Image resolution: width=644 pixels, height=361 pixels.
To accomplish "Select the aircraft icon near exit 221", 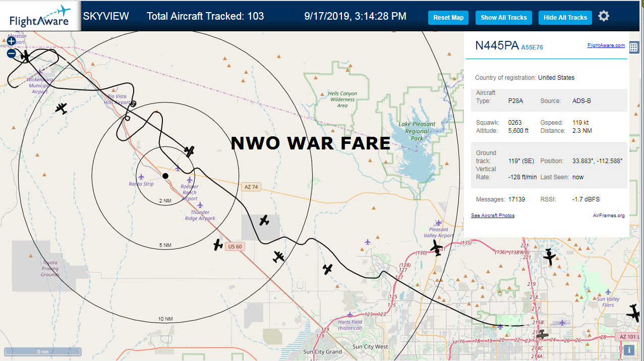I will pos(549,257).
